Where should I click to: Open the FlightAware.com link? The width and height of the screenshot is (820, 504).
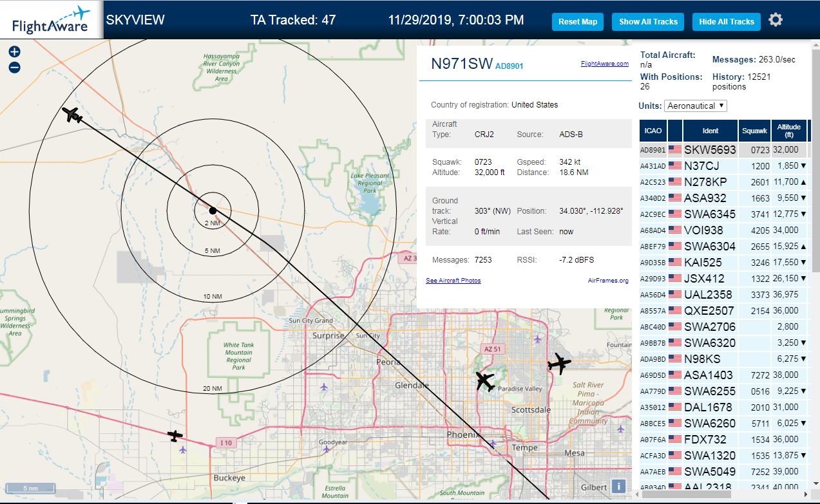605,64
